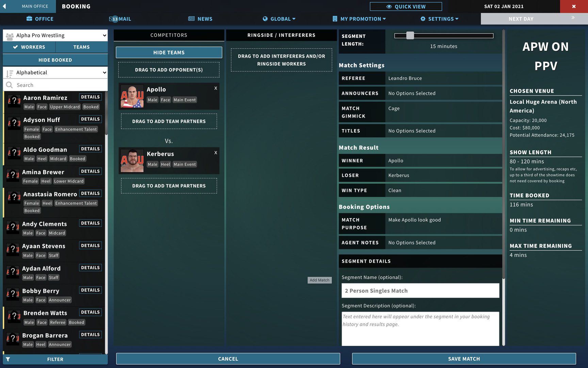Screen dimensions: 588x368
Task: Open the My Promotion menu
Action: coord(359,19)
